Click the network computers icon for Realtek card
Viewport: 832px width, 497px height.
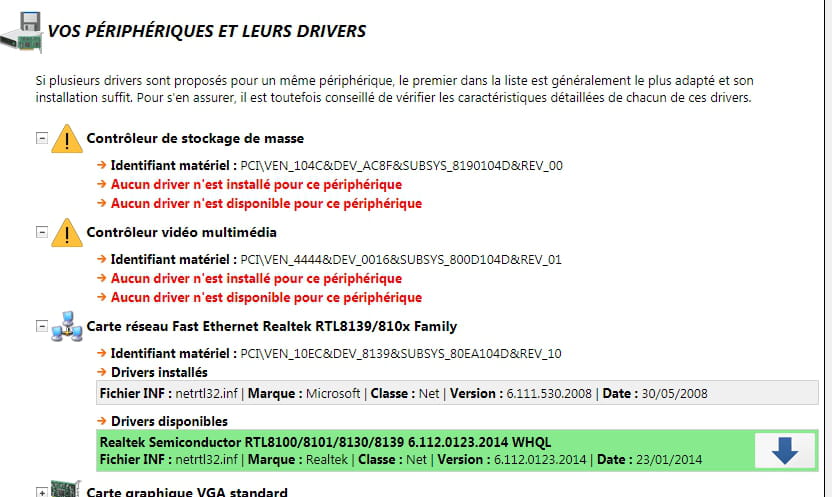(67, 326)
